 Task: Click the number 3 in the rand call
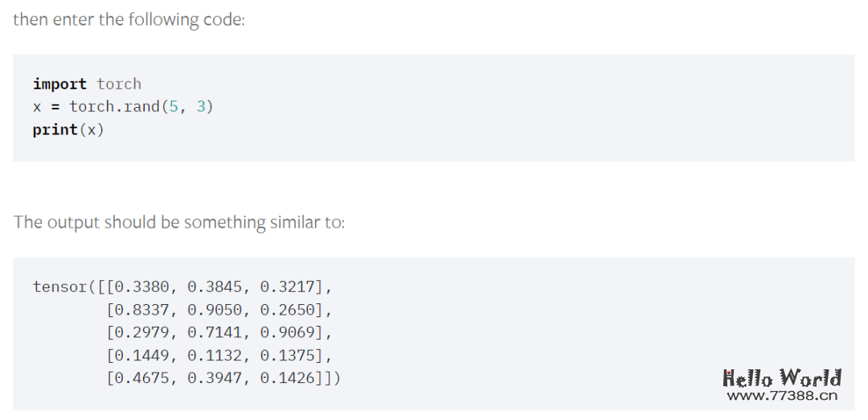(201, 106)
